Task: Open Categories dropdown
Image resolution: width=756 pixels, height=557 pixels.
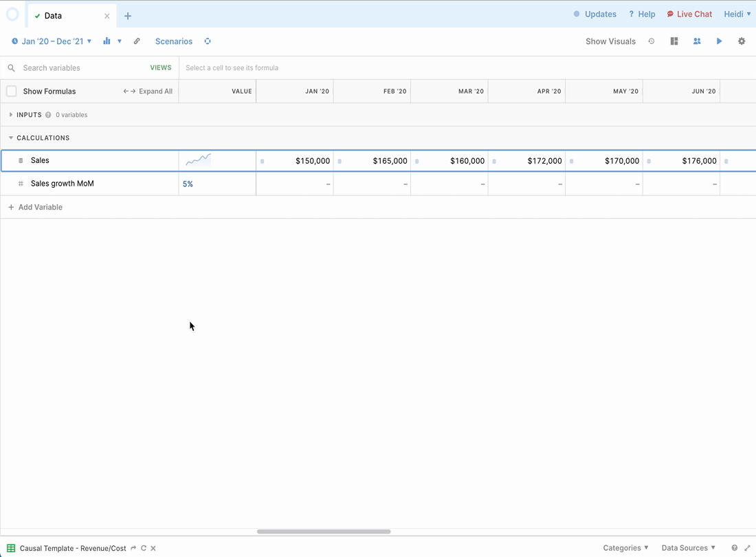Action: click(x=625, y=548)
